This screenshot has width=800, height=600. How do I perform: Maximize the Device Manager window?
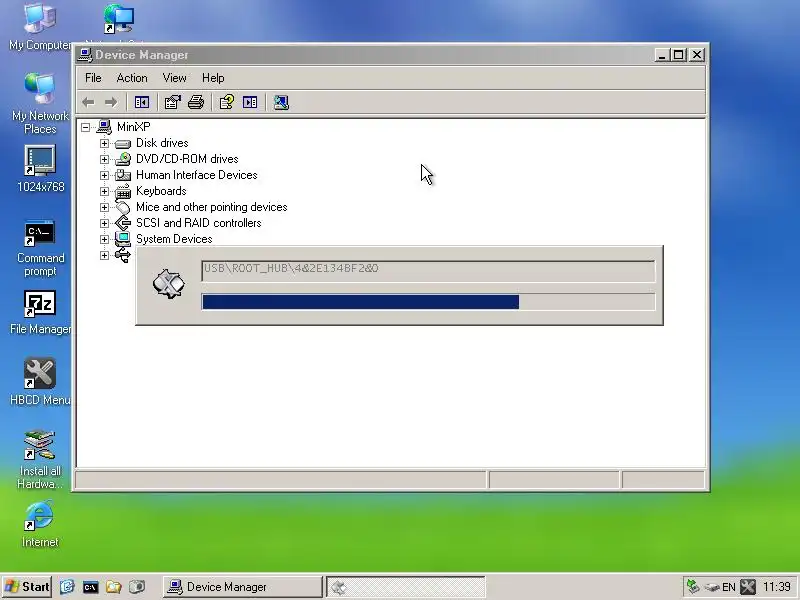(679, 55)
